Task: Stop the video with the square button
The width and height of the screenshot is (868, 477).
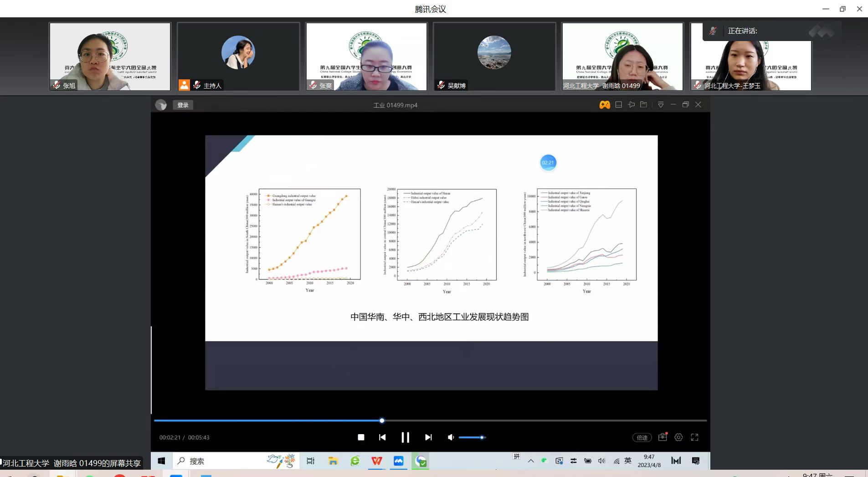Action: point(361,437)
